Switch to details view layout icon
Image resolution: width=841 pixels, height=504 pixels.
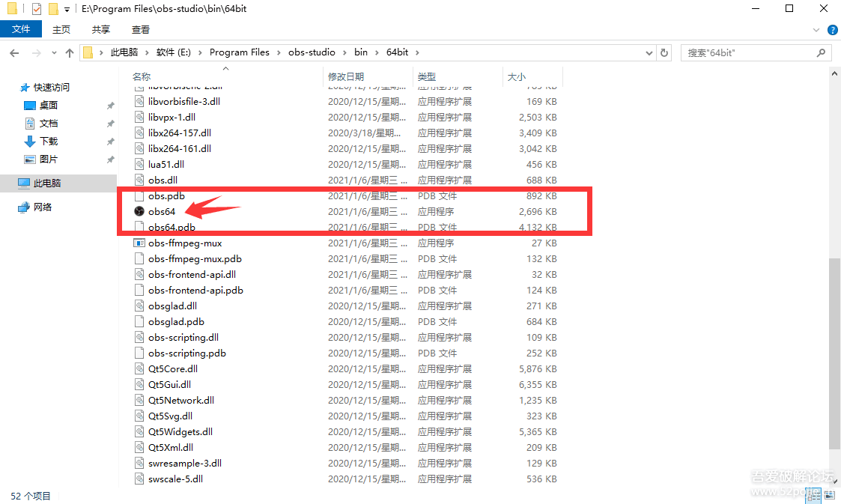pos(813,496)
